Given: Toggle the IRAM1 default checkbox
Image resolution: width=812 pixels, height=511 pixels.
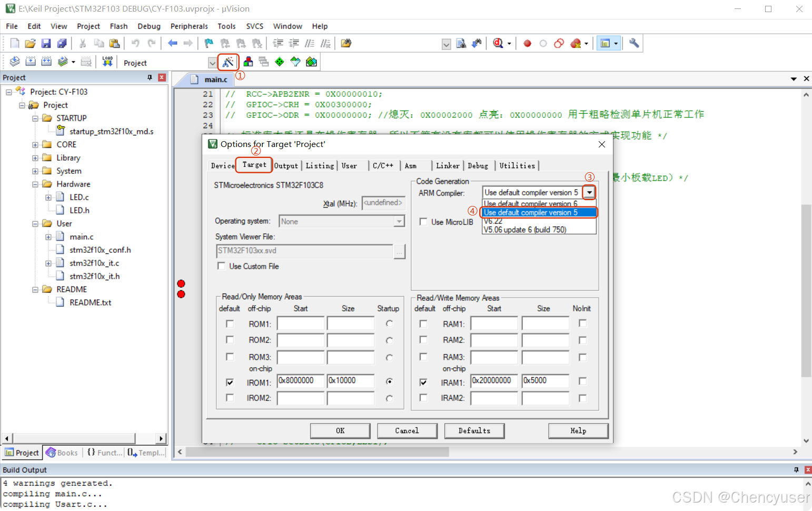Looking at the screenshot, I should pyautogui.click(x=423, y=382).
